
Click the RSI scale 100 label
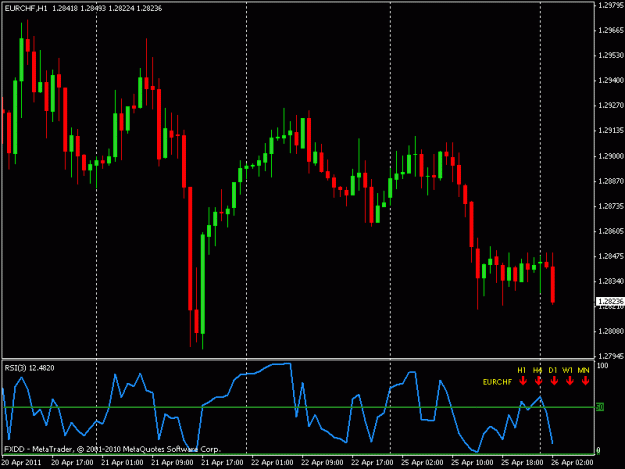[603, 365]
